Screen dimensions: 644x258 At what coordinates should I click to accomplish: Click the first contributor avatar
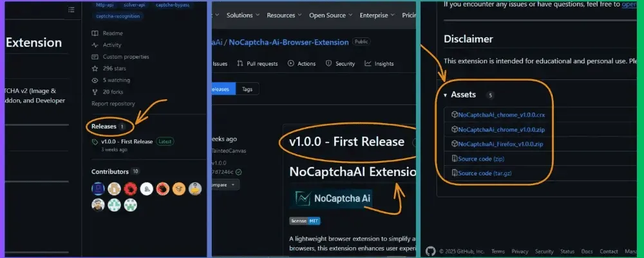tap(98, 188)
